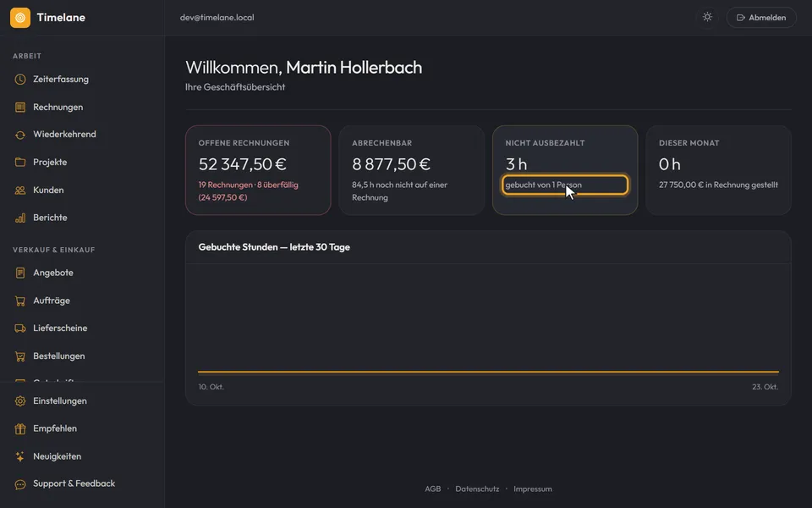Click the Timelane logo icon
This screenshot has height=508, width=812.
(x=20, y=18)
